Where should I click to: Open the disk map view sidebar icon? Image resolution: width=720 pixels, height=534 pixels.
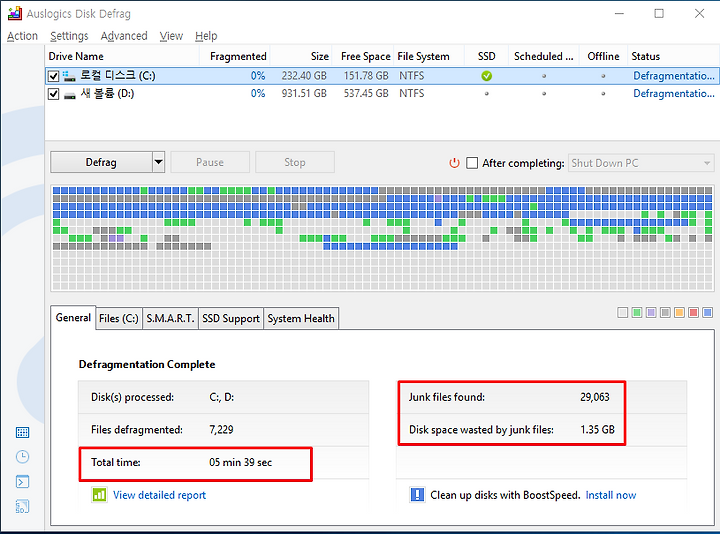coord(22,432)
